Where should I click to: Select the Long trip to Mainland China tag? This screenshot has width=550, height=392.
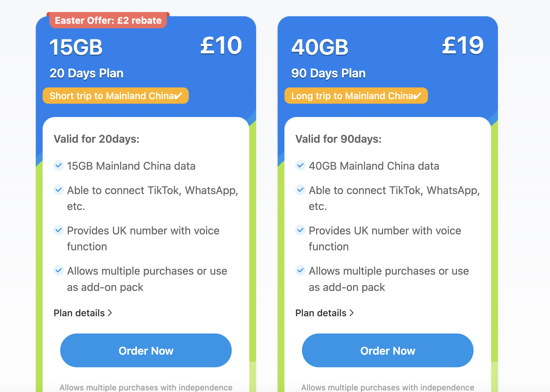click(x=356, y=96)
